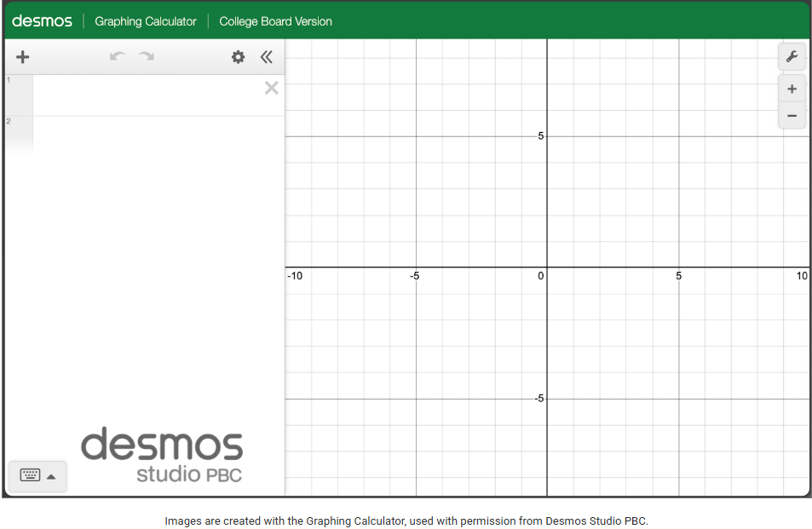The height and width of the screenshot is (529, 812).
Task: Zoom out on the graph
Action: pyautogui.click(x=792, y=116)
